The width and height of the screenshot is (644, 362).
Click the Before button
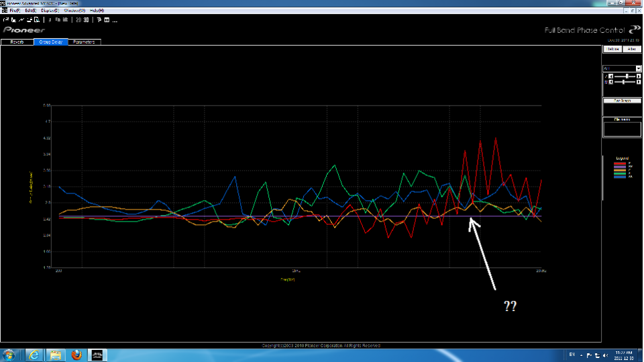click(x=612, y=50)
